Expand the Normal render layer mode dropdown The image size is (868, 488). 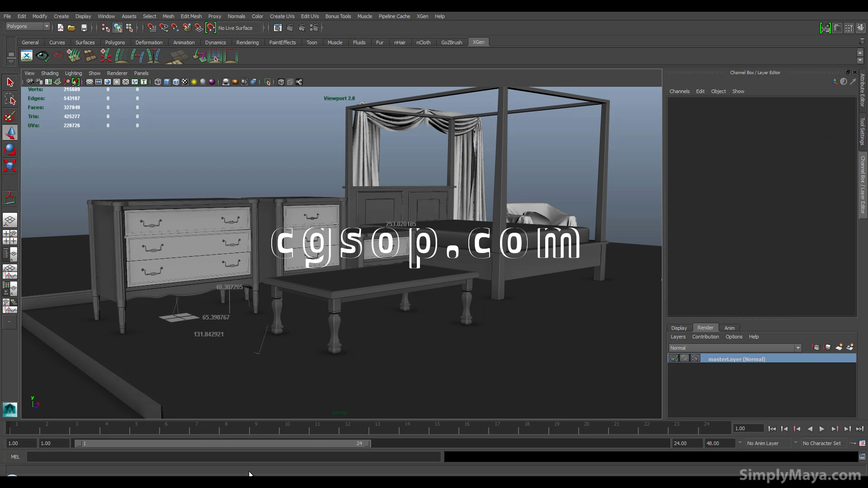coord(798,348)
